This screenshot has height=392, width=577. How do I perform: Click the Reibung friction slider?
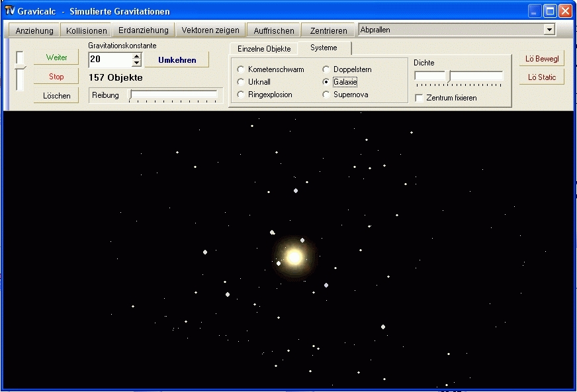174,95
